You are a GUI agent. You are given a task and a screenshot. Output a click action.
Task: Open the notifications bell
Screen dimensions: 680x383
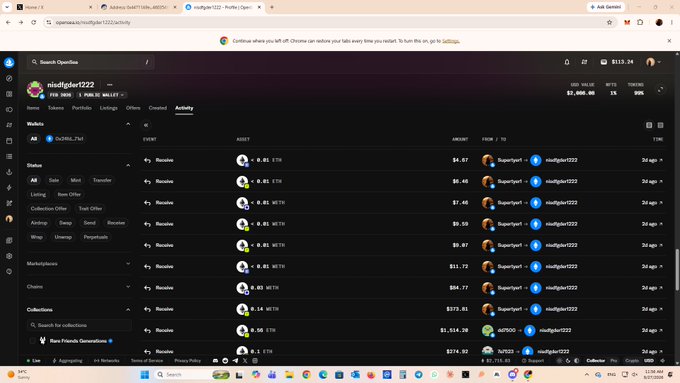click(567, 62)
